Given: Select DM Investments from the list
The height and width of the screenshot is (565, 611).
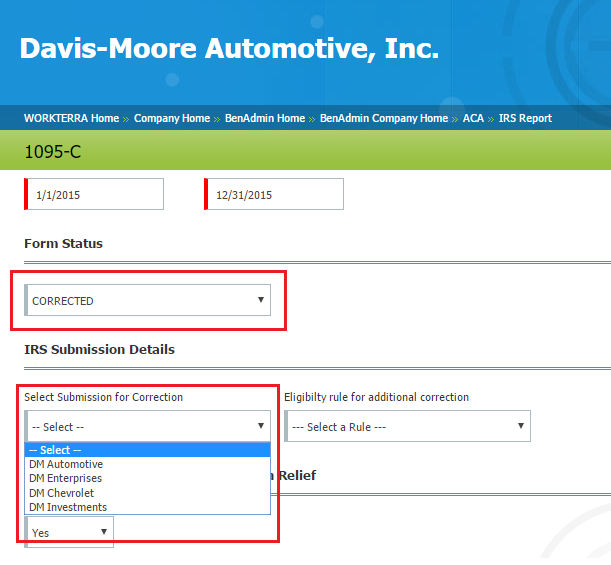Looking at the screenshot, I should [x=68, y=507].
